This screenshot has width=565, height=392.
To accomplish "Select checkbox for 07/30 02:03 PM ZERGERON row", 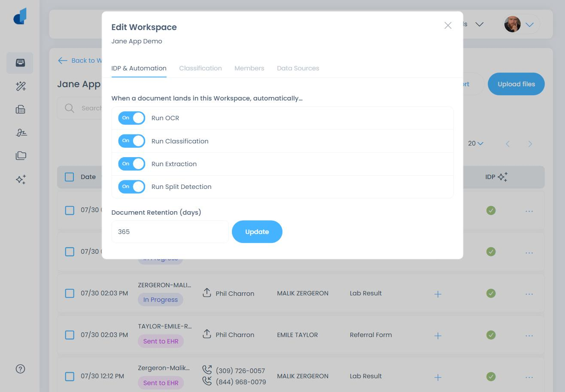I will click(70, 293).
